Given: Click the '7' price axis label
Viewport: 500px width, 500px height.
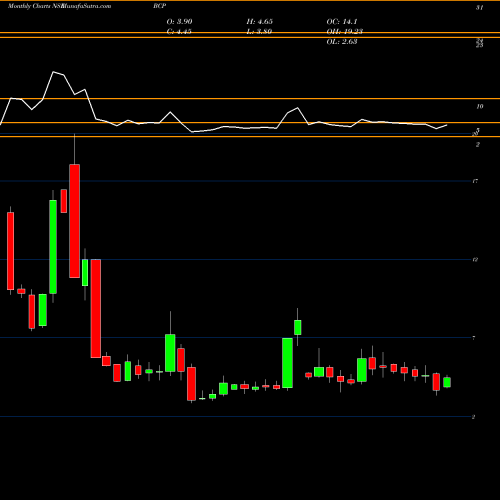Looking at the screenshot, I should pos(474,338).
